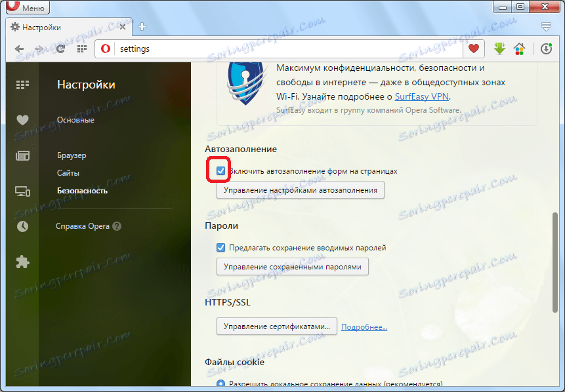Image resolution: width=565 pixels, height=392 pixels.
Task: Go back with the back arrow
Action: [x=19, y=49]
